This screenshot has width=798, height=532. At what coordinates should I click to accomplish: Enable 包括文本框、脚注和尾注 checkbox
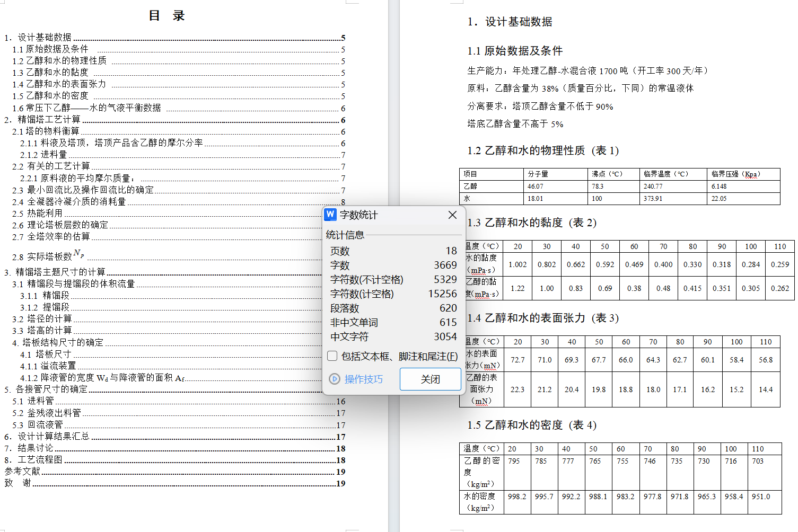click(332, 356)
